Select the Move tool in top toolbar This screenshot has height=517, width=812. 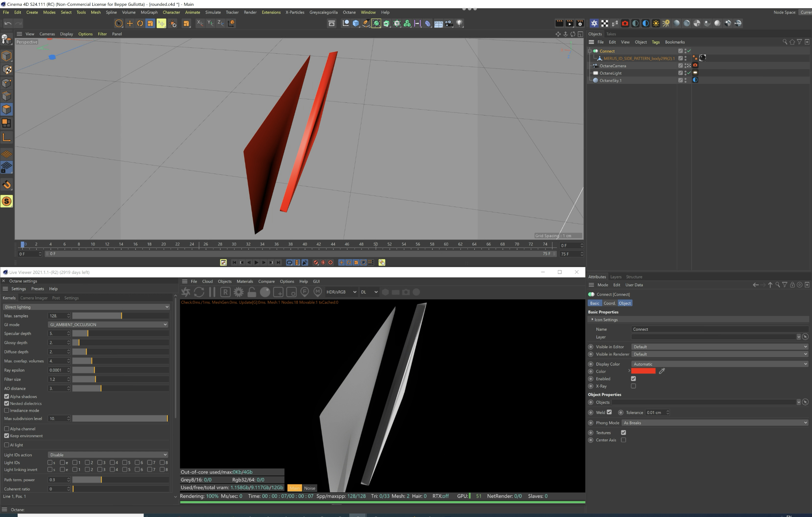pos(130,23)
